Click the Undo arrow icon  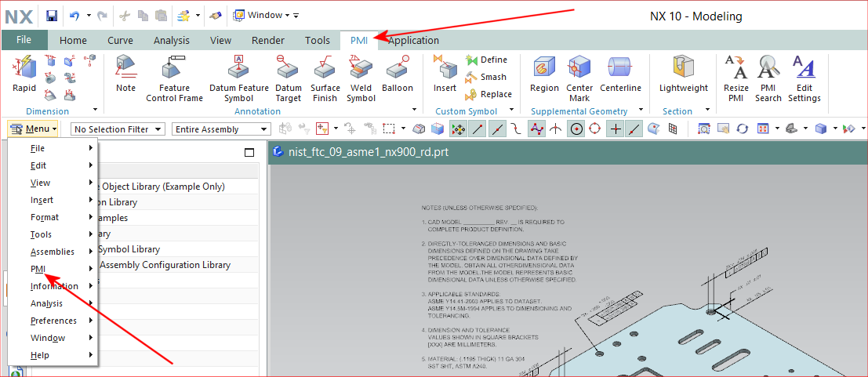point(74,16)
